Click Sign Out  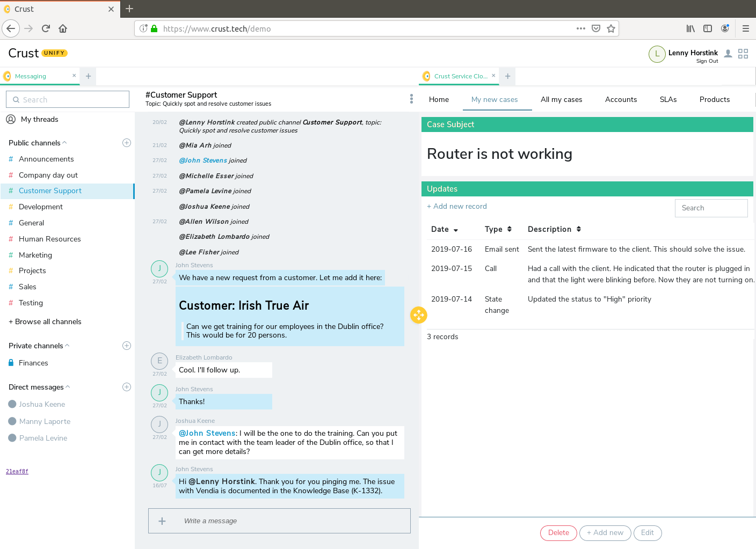[x=707, y=61]
